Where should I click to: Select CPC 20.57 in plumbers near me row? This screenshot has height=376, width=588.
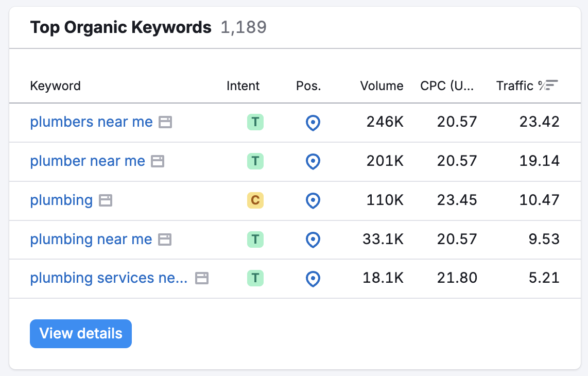(457, 122)
